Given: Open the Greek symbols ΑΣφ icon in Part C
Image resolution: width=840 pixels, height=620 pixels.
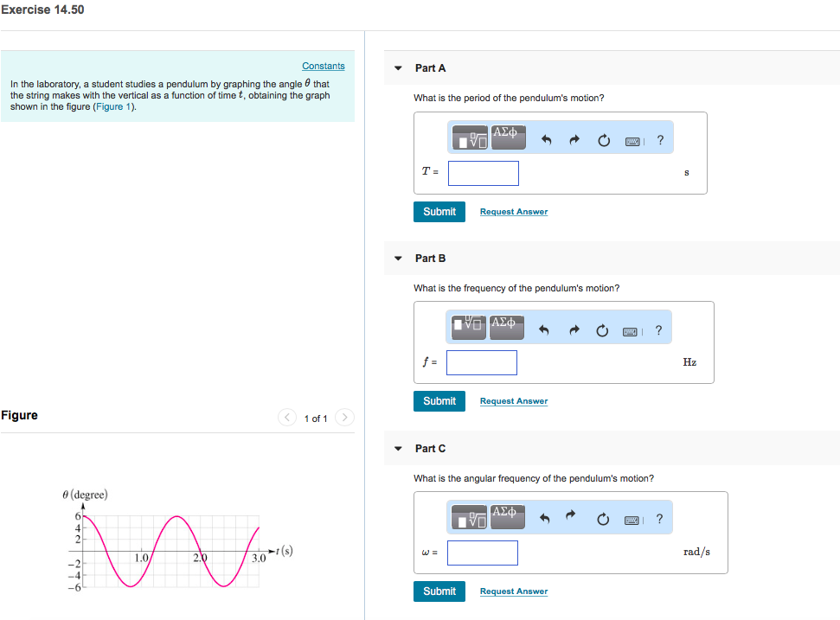Looking at the screenshot, I should [x=507, y=515].
